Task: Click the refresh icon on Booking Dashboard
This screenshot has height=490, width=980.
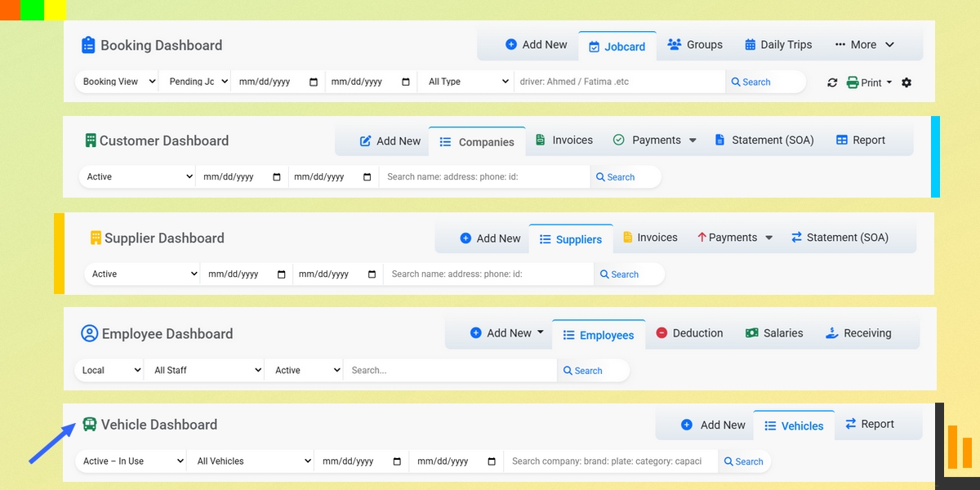Action: click(832, 82)
